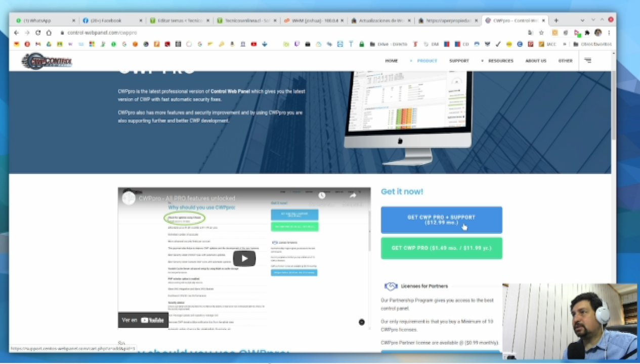Open the Google Drive bookmark icon
This screenshot has height=364, width=640.
click(49, 44)
